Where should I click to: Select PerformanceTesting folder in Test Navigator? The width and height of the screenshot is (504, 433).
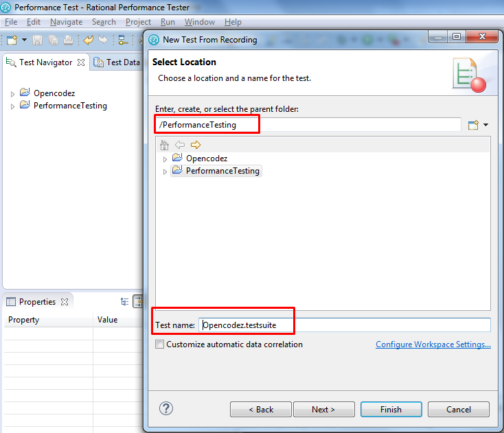tap(71, 106)
